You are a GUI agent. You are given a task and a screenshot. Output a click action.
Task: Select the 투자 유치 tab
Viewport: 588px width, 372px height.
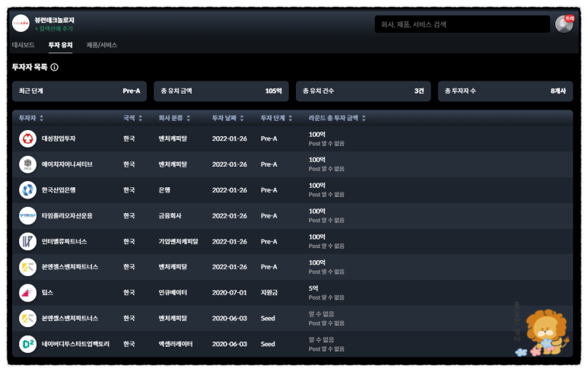pyautogui.click(x=60, y=45)
